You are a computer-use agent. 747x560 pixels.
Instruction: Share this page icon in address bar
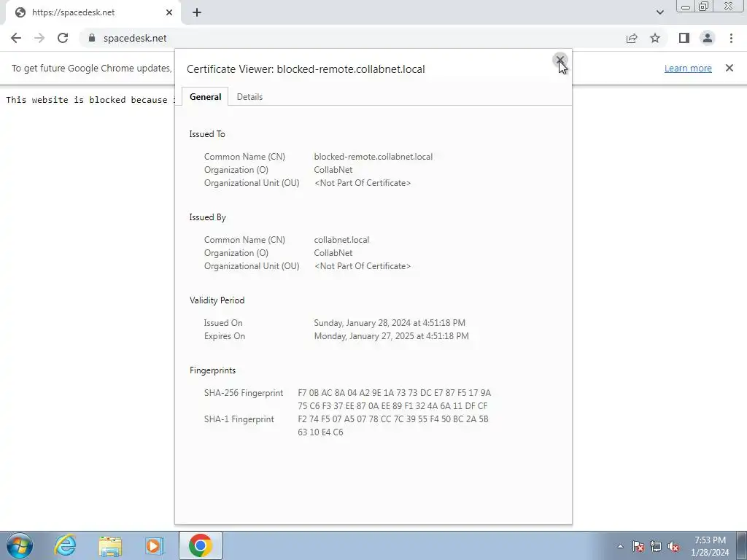(632, 38)
